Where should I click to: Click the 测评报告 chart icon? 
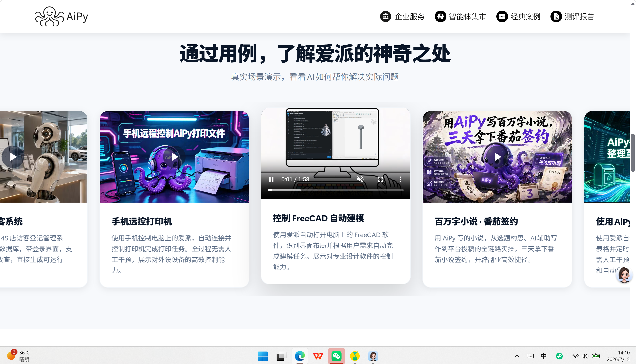pyautogui.click(x=556, y=16)
